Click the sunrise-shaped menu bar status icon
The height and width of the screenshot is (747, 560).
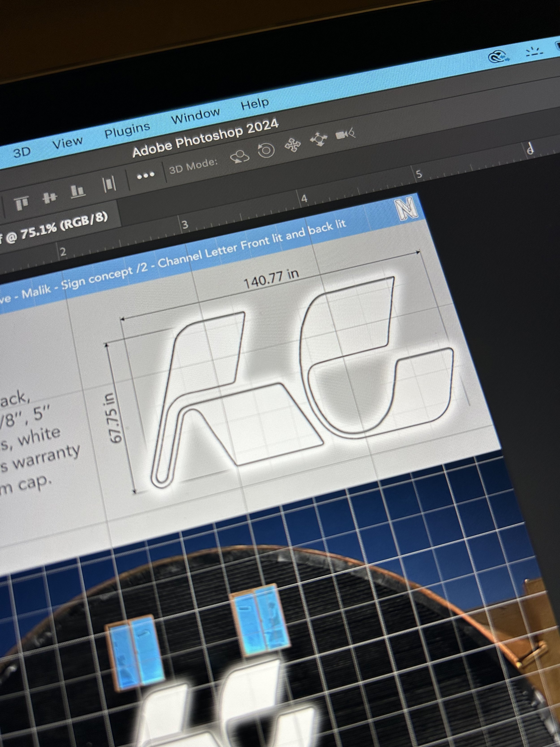pyautogui.click(x=535, y=51)
